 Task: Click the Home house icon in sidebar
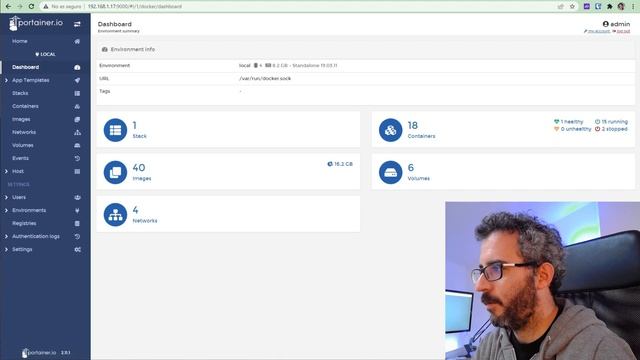pyautogui.click(x=77, y=41)
